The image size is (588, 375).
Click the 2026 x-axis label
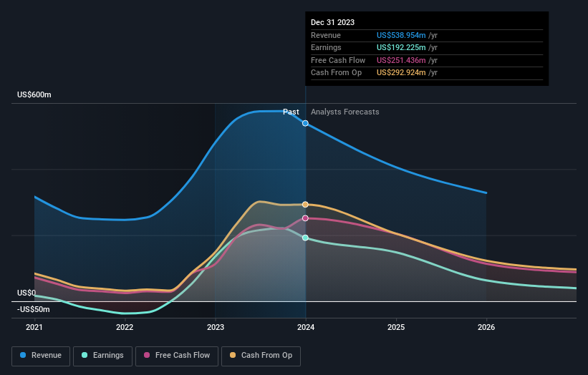pyautogui.click(x=486, y=328)
